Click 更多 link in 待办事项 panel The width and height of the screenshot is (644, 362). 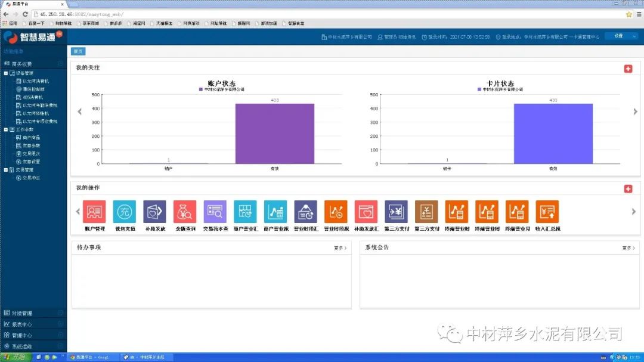pos(340,247)
